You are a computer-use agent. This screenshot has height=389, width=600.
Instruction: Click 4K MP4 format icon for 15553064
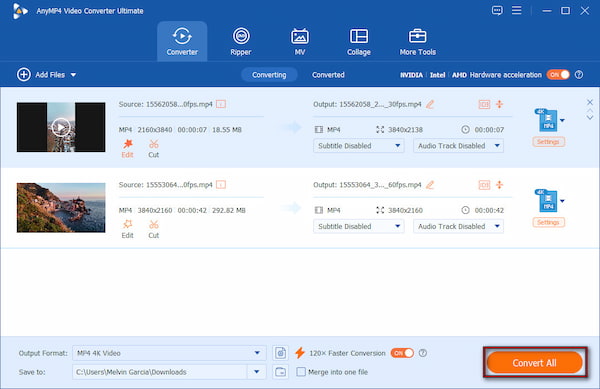point(546,200)
